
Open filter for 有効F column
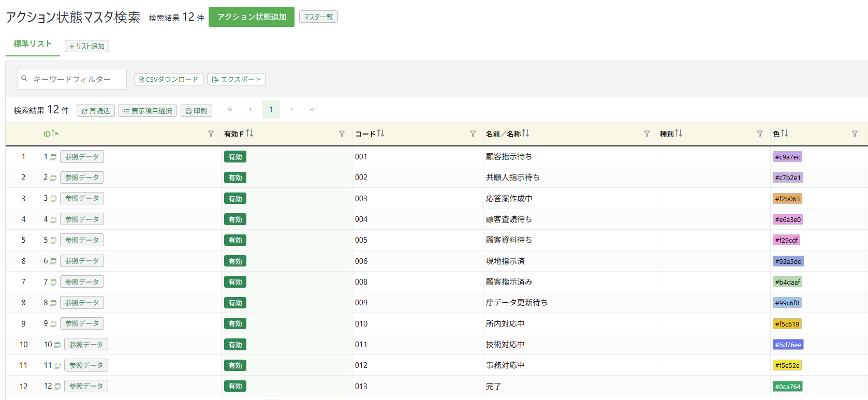click(342, 134)
